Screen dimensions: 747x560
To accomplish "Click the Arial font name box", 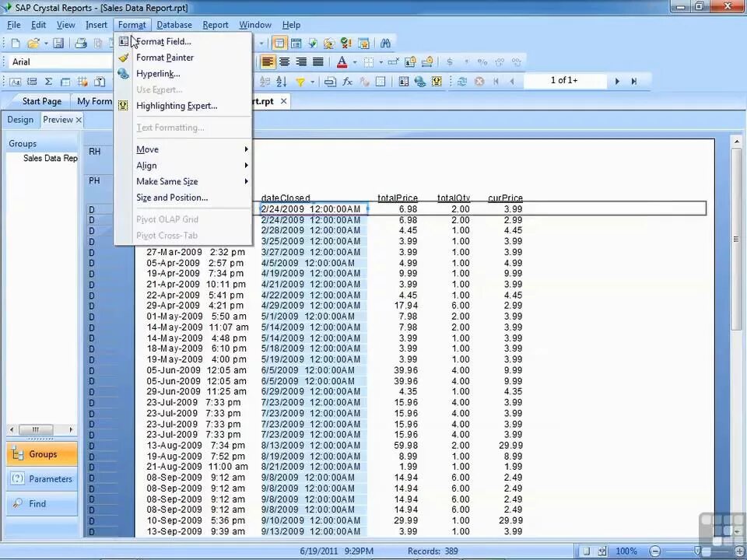I will click(60, 62).
